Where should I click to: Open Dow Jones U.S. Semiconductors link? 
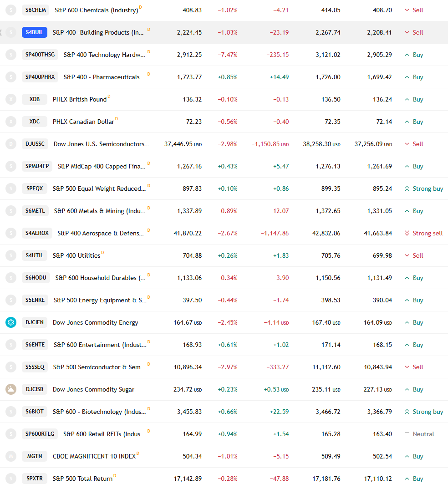[x=102, y=144]
